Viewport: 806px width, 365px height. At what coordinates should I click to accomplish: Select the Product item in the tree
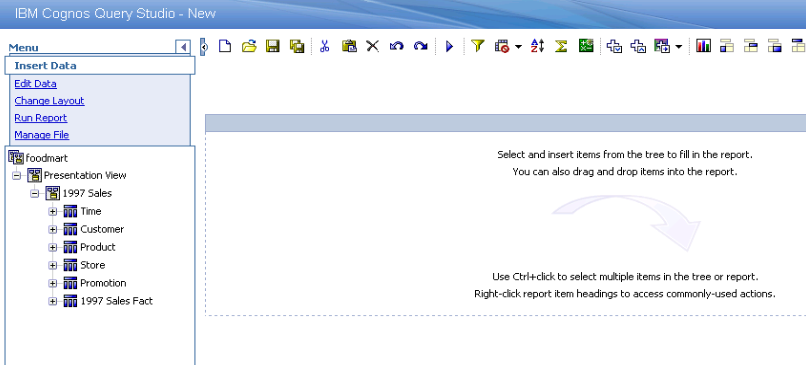(x=98, y=247)
